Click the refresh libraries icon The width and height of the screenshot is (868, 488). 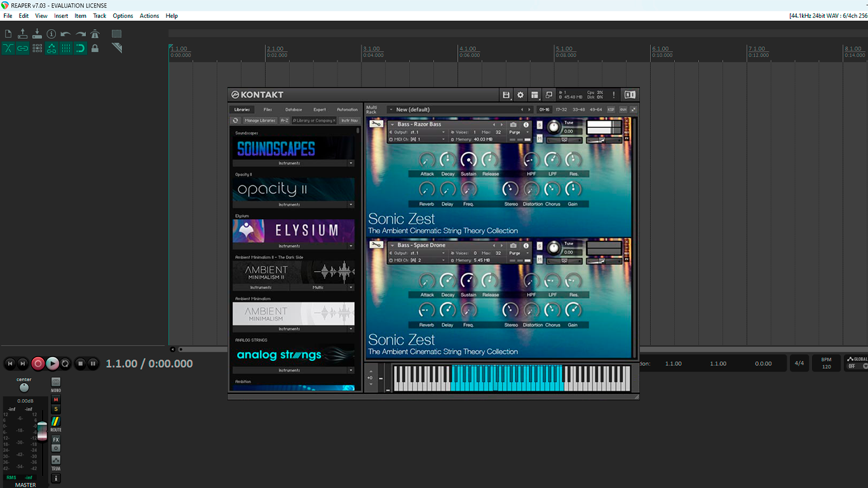[236, 120]
